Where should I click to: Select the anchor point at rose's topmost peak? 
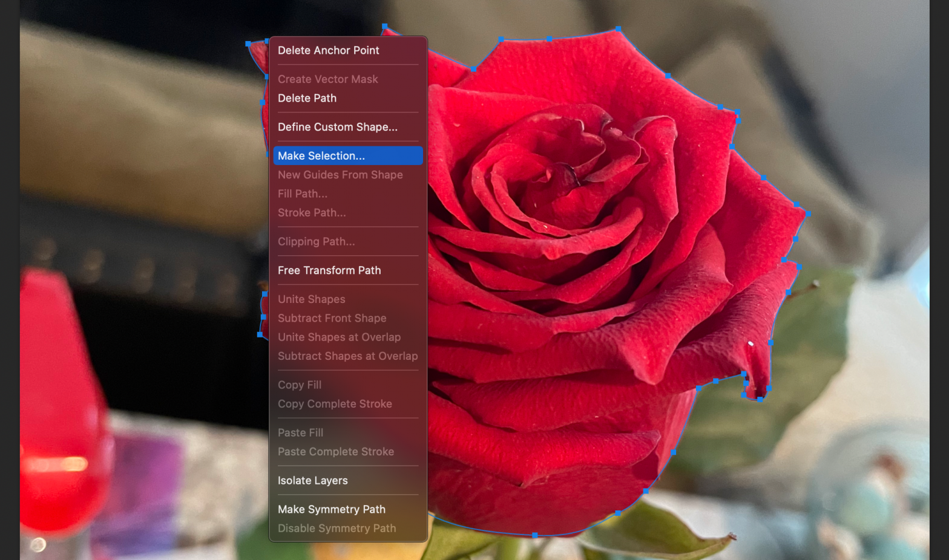click(618, 28)
